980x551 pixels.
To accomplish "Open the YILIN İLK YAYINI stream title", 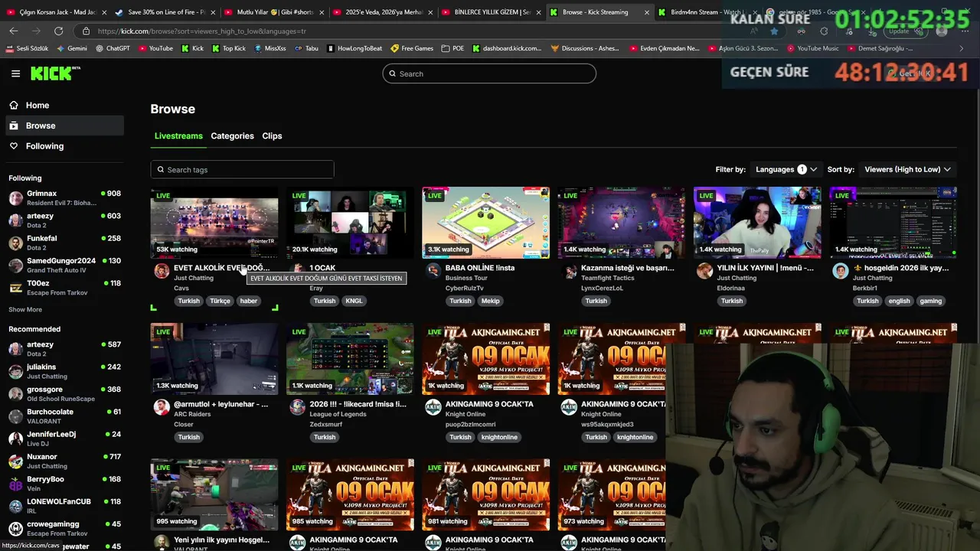I will click(x=765, y=268).
